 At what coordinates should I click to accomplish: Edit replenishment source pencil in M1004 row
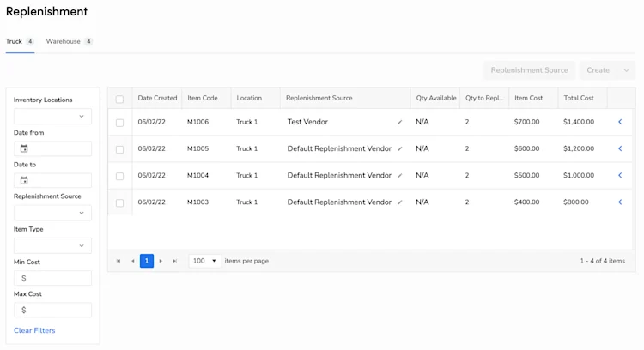(x=399, y=175)
